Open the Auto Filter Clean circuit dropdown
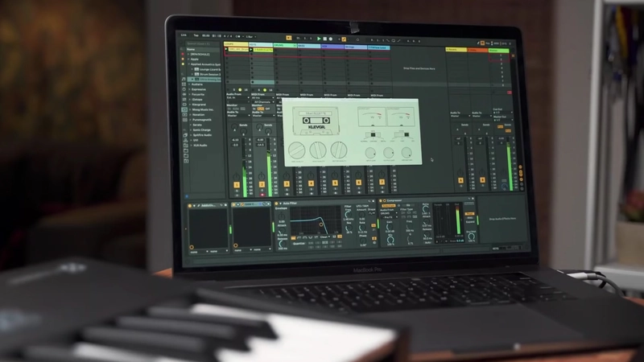 coord(324,237)
